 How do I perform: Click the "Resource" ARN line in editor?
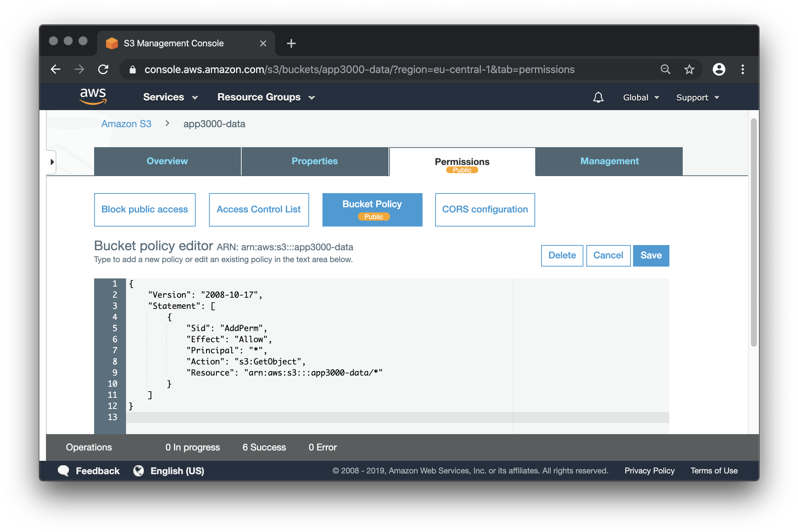[x=284, y=373]
